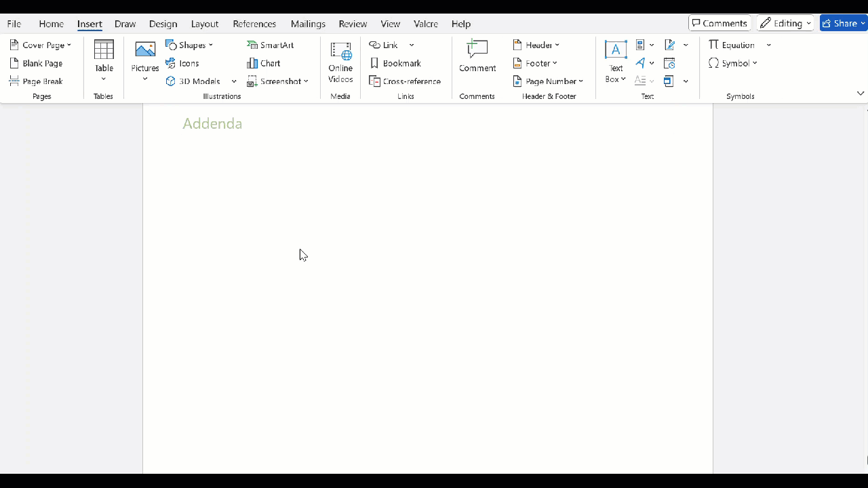868x488 pixels.
Task: Open the Pictures menu
Action: coord(145,62)
